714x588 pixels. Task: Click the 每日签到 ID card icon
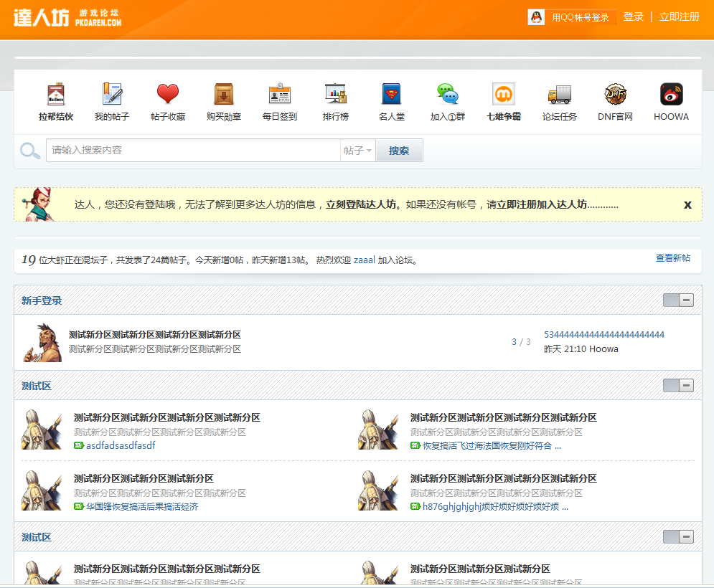point(280,95)
